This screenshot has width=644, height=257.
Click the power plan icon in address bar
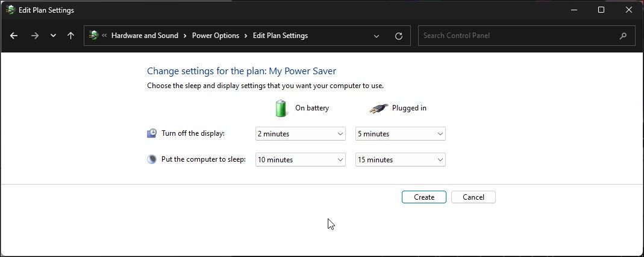coord(93,36)
